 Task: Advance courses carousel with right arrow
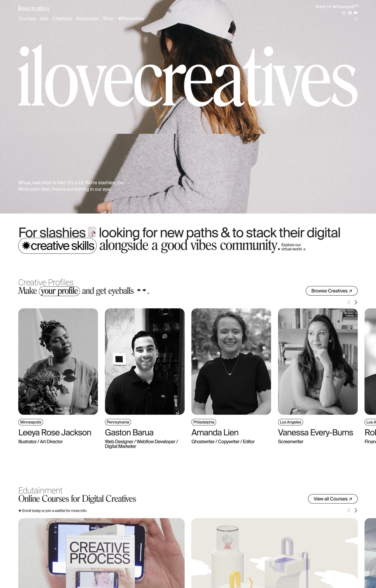click(x=356, y=510)
